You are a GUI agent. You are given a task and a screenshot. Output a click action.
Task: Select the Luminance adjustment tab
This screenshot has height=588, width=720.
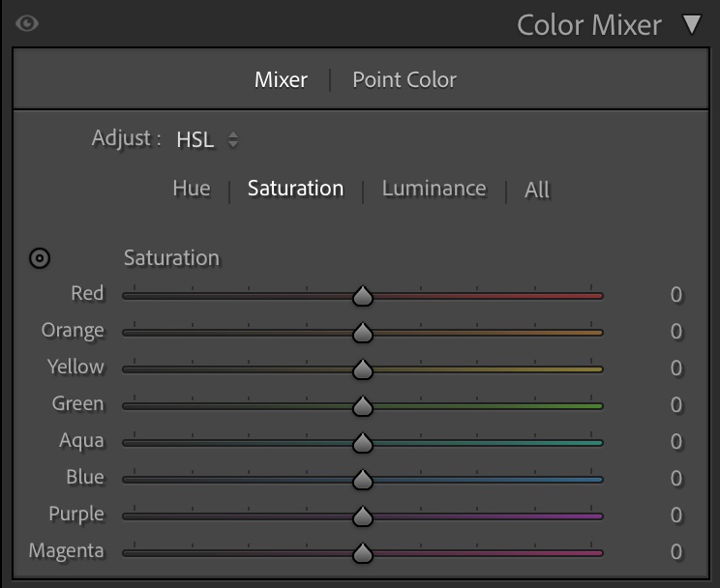click(x=434, y=189)
